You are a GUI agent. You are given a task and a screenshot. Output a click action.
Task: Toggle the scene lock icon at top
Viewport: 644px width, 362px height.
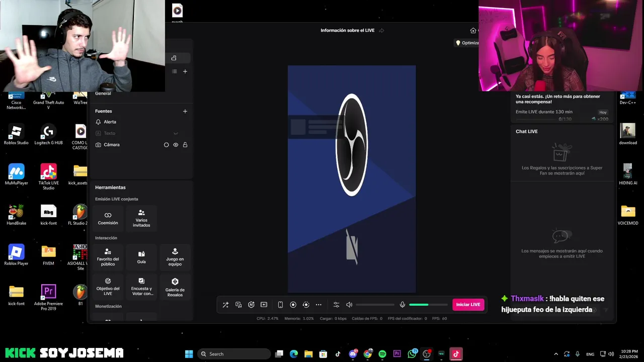coord(174,58)
